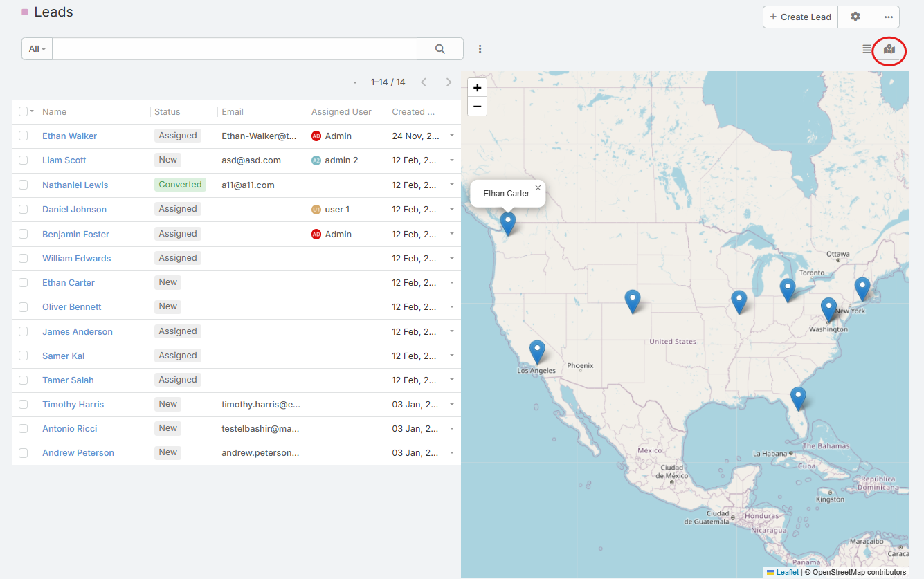This screenshot has width=924, height=579.
Task: Open the All filter dropdown
Action: (37, 49)
